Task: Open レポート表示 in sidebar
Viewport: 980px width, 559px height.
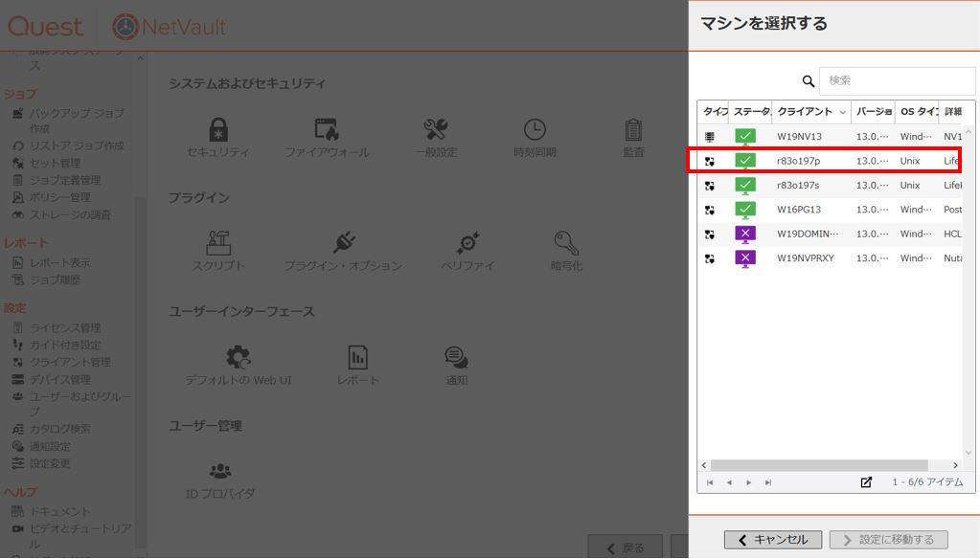Action: coord(60,263)
